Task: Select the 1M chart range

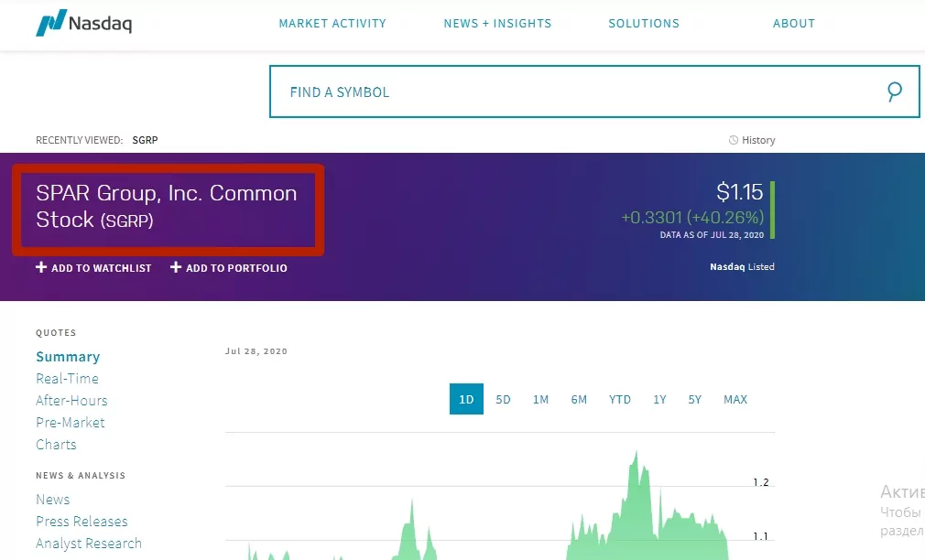Action: coord(541,399)
